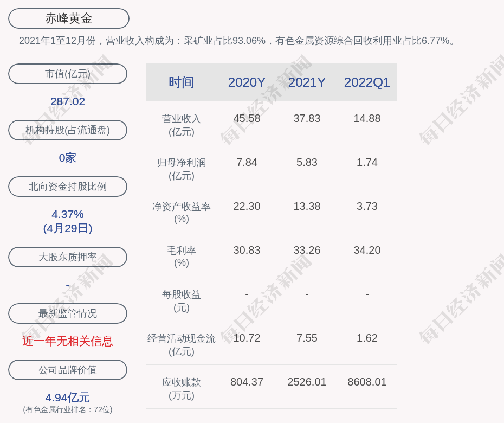Select the 大股东质押率 pill
504x423 pixels.
pyautogui.click(x=68, y=257)
